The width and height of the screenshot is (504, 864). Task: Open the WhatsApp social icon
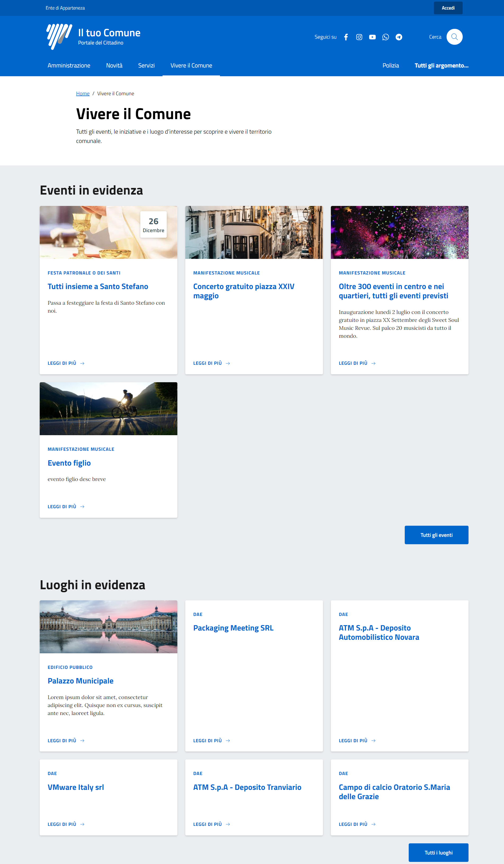coord(385,37)
